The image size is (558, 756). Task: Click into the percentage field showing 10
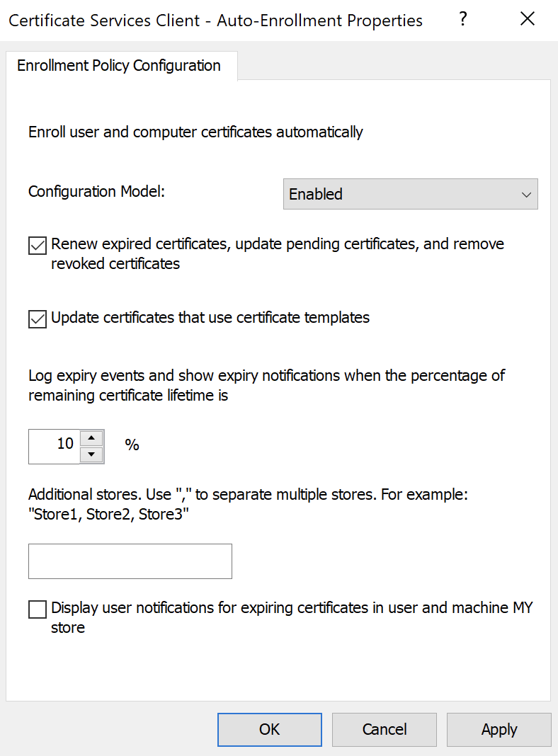55,447
